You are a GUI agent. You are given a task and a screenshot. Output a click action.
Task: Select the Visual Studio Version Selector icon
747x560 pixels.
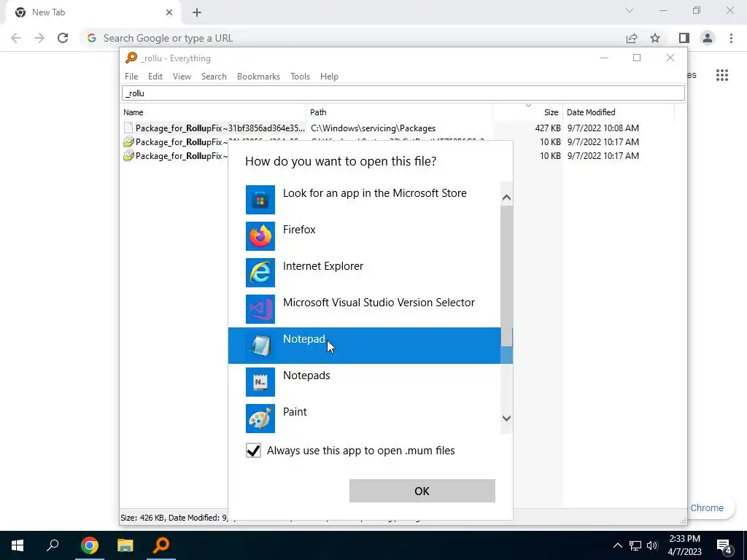260,309
